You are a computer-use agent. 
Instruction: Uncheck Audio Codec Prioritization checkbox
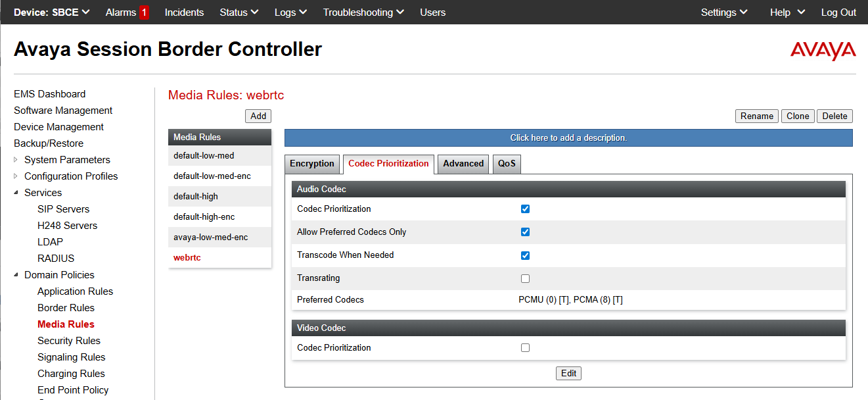click(525, 209)
